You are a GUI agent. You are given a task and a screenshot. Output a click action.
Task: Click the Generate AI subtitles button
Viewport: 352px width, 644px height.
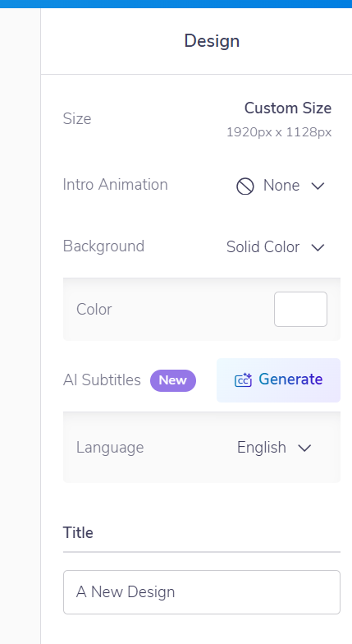(279, 380)
